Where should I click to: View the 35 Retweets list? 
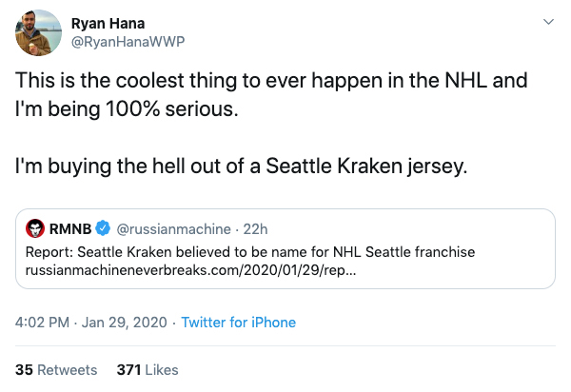pyautogui.click(x=56, y=369)
